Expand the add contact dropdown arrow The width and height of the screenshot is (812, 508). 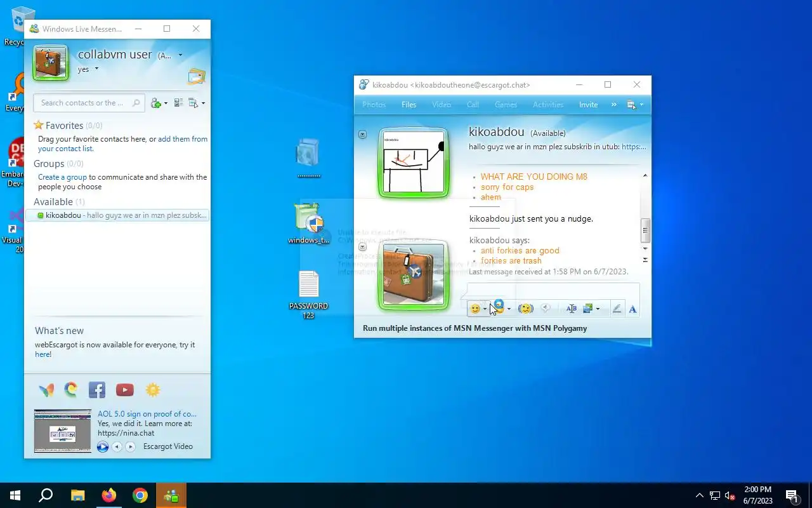coord(166,104)
